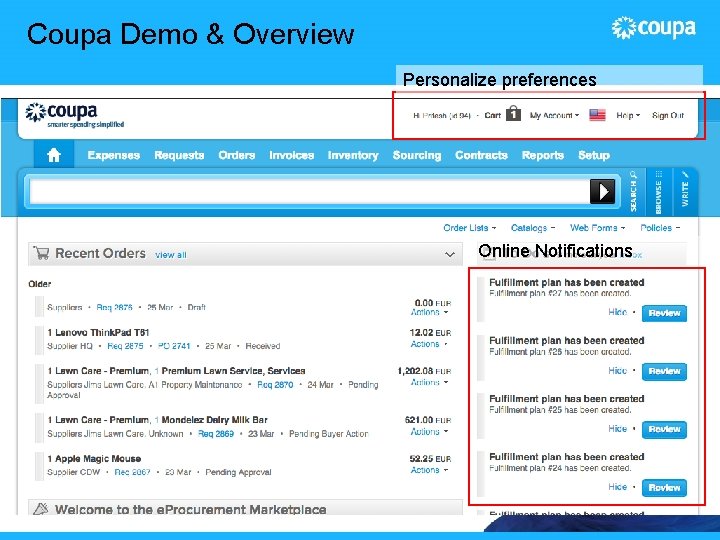
Task: Go to the Home icon tab
Action: click(54, 155)
